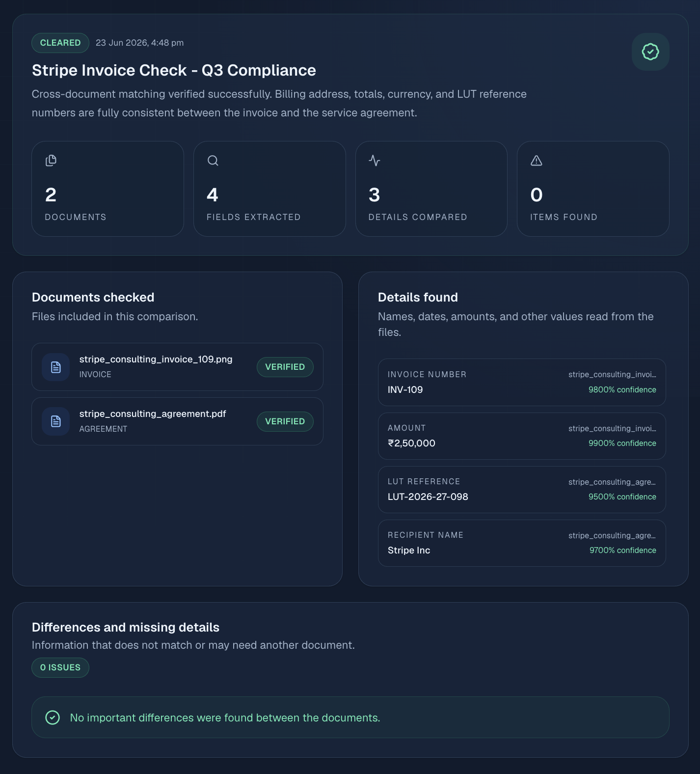This screenshot has height=774, width=700.
Task: Click the verified seal badge icon
Action: point(650,52)
